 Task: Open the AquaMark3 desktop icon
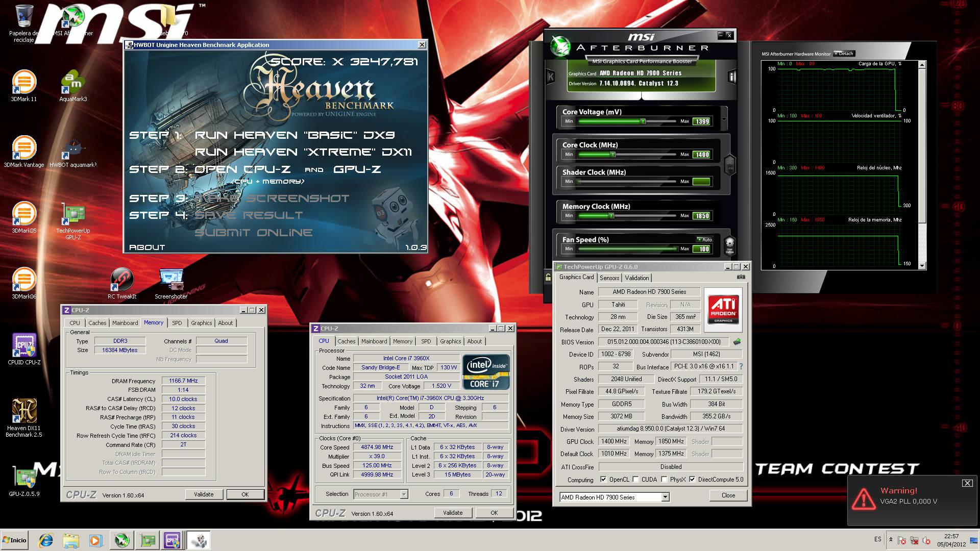point(73,85)
